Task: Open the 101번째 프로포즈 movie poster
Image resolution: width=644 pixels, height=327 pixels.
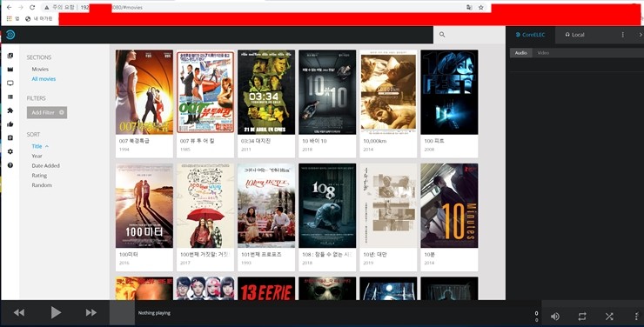Action: 266,205
